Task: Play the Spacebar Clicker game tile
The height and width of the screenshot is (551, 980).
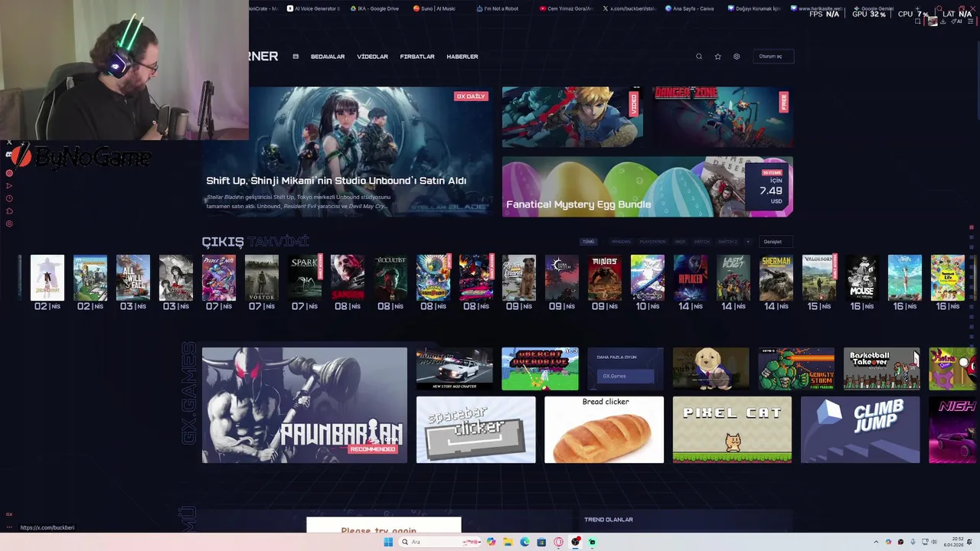Action: 475,429
